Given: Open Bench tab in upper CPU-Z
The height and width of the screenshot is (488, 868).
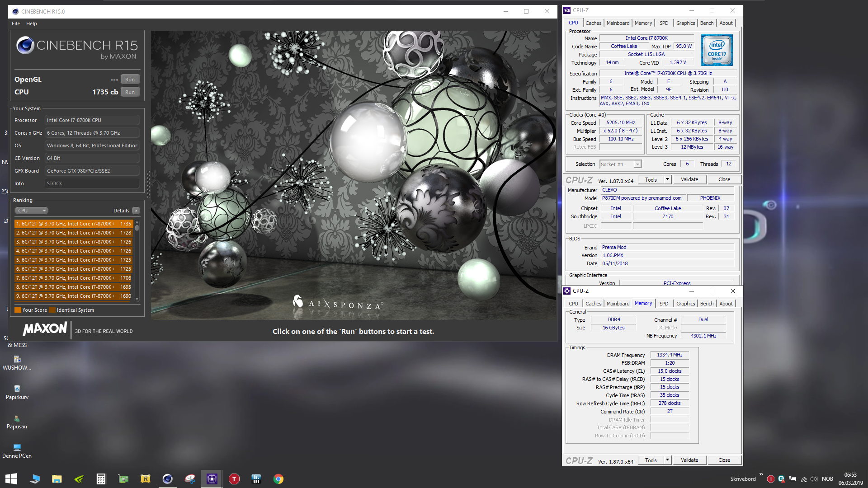Looking at the screenshot, I should pos(707,23).
